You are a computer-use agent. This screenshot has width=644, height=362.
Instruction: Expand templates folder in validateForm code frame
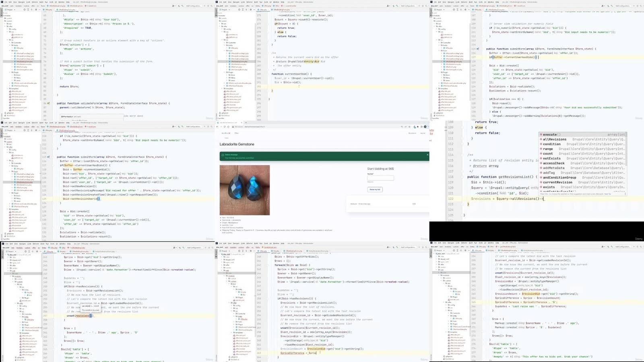point(7,89)
